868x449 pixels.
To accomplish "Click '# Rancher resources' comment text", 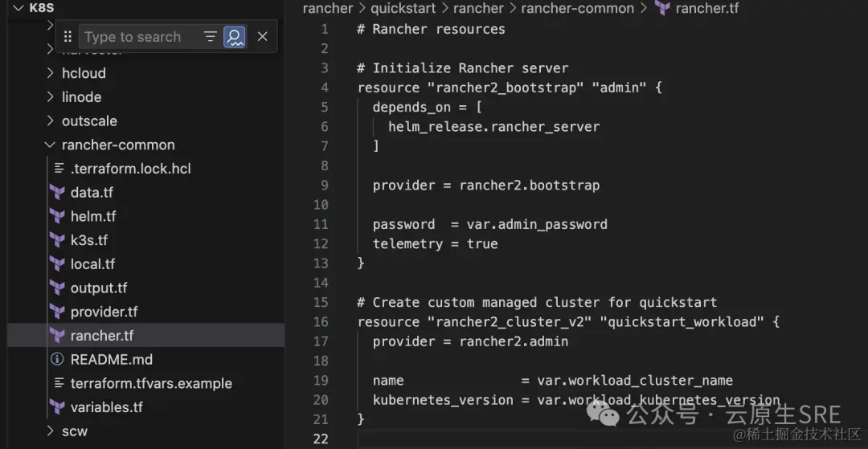I will tap(432, 29).
